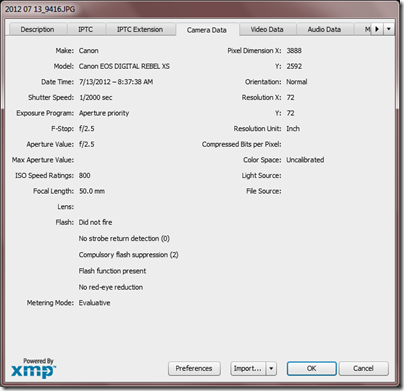This screenshot has height=391, width=404.
Task: Select Pixel Dimension Y value "2592"
Action: point(294,66)
